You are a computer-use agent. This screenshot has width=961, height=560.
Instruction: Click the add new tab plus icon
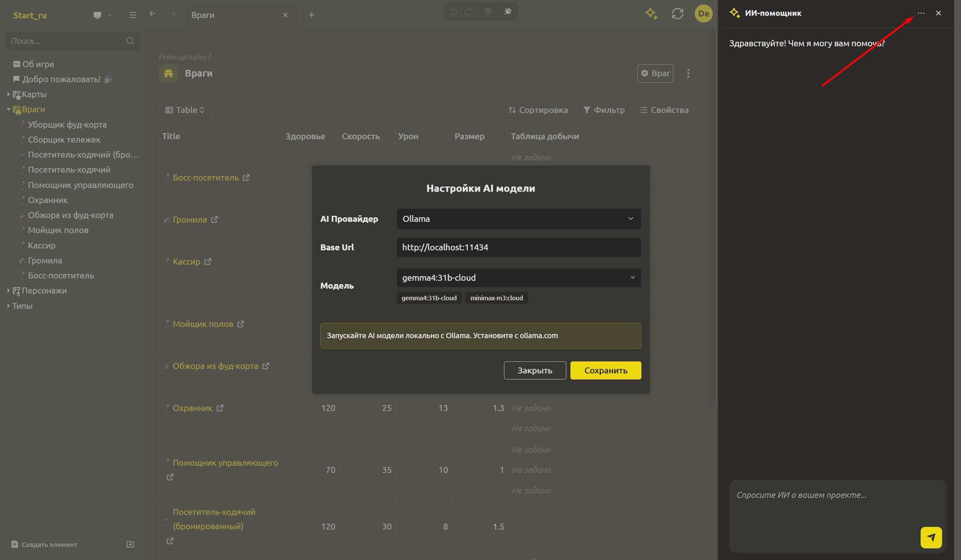pyautogui.click(x=312, y=15)
